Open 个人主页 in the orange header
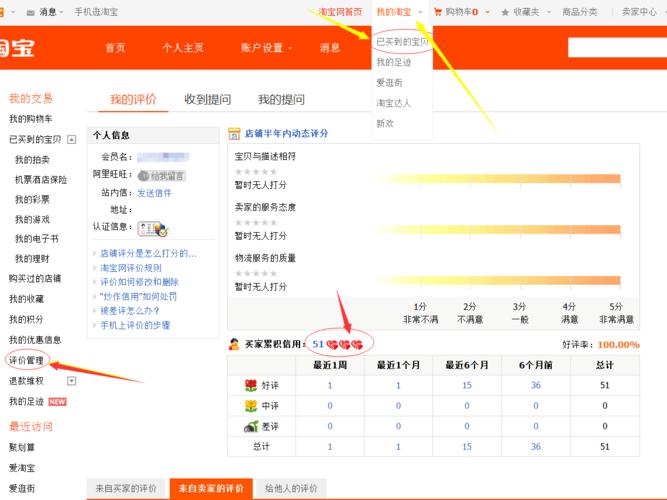Screen dimensions: 667x500 click(183, 48)
